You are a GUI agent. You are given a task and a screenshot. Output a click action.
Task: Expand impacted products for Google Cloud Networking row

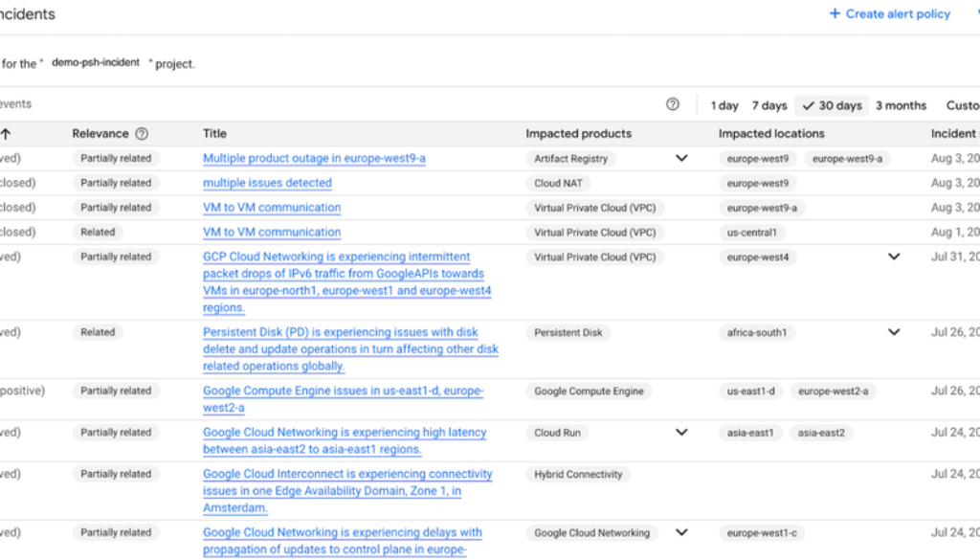[x=681, y=532]
